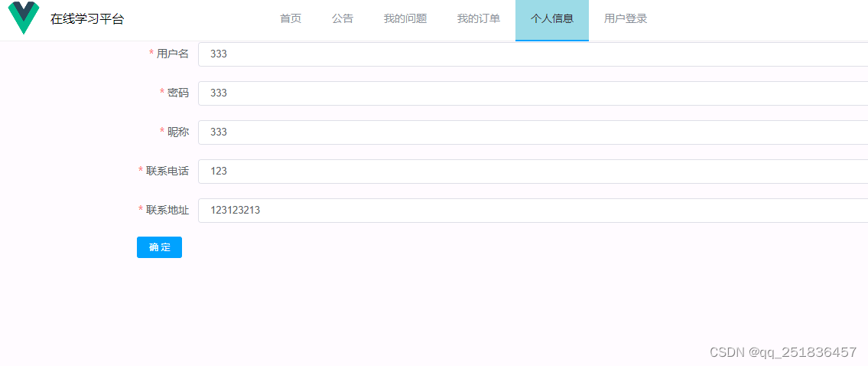Image resolution: width=868 pixels, height=366 pixels.
Task: Focus the 昵称 input field
Action: [x=533, y=132]
